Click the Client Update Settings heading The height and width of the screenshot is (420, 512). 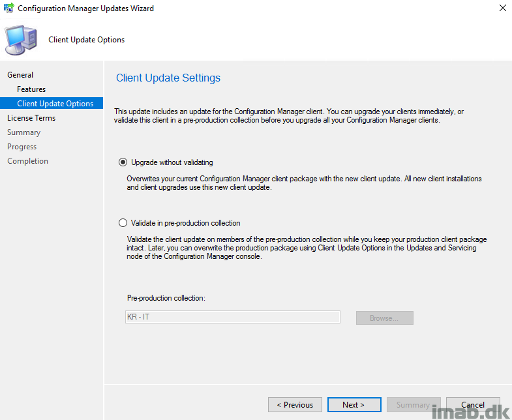168,78
